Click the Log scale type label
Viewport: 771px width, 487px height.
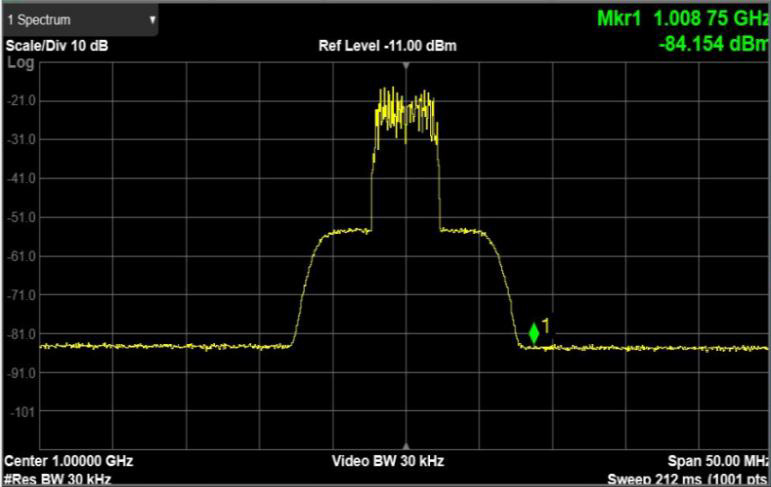click(20, 62)
